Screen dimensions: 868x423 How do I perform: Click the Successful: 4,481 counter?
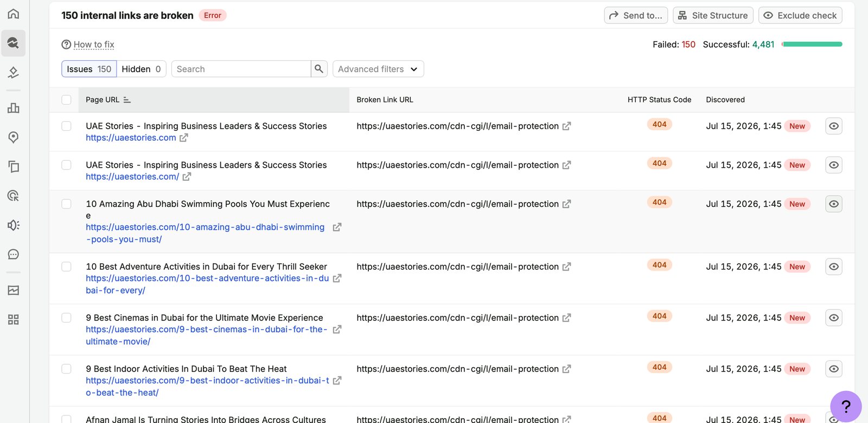click(738, 45)
